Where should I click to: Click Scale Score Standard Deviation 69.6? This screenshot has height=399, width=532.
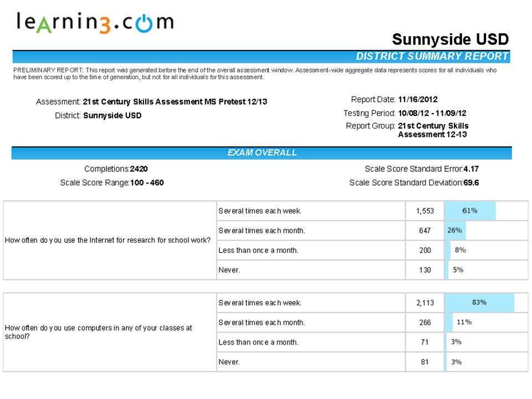point(471,183)
